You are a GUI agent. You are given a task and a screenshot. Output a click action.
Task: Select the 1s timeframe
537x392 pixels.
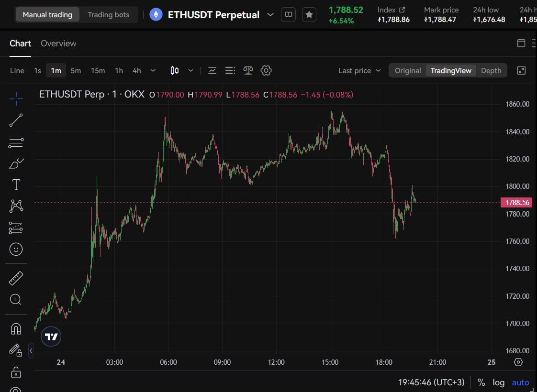coord(38,71)
